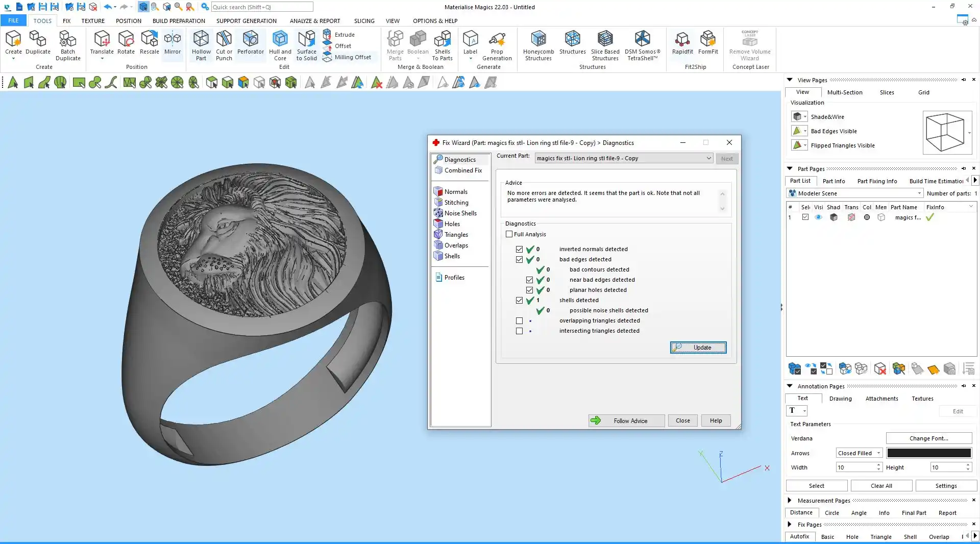Select the Cut or Punch tool

click(224, 45)
